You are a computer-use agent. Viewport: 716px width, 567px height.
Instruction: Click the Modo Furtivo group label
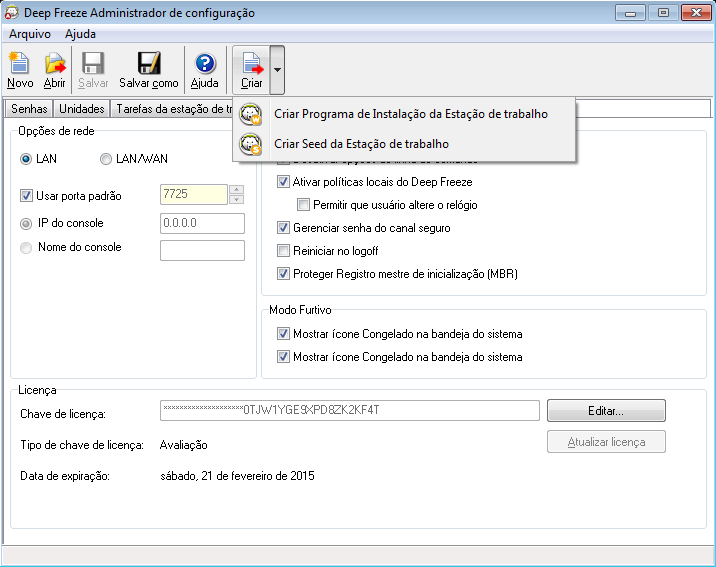click(x=300, y=310)
